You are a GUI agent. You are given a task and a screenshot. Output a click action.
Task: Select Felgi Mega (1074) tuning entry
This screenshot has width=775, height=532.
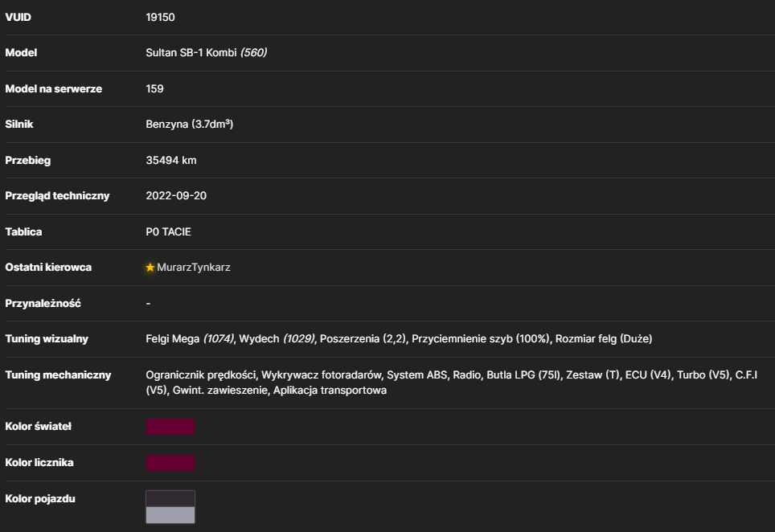coord(191,339)
